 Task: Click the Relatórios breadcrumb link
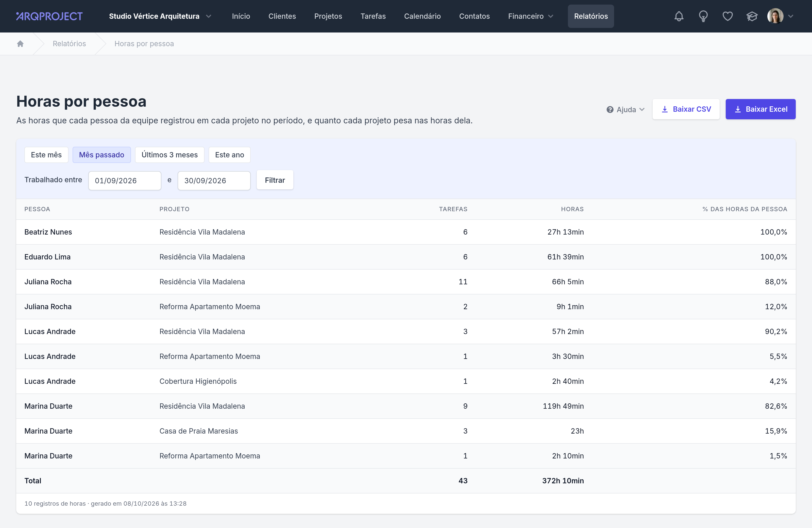(x=69, y=44)
